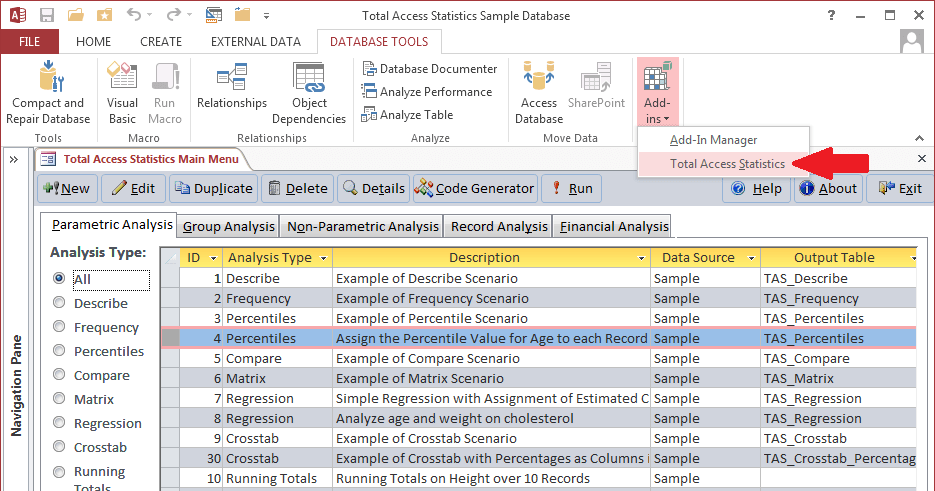This screenshot has width=935, height=491.
Task: Choose the Regression analysis type option
Action: pyautogui.click(x=60, y=423)
